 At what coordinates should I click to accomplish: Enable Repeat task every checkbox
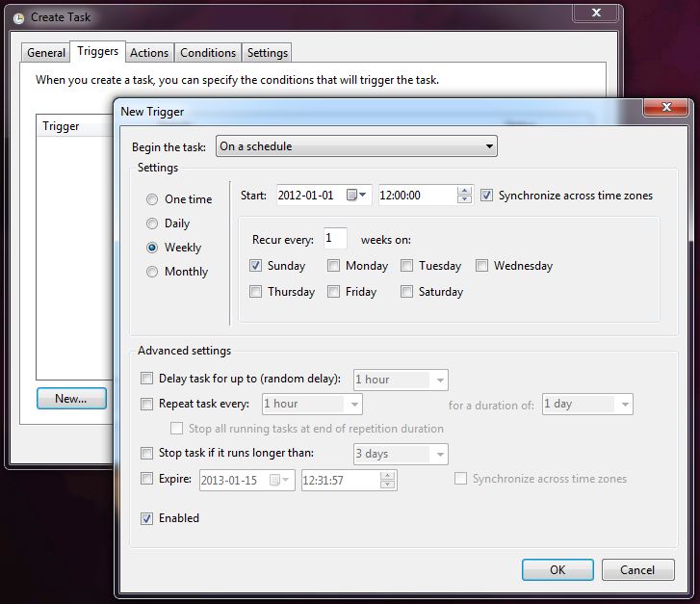pyautogui.click(x=146, y=404)
